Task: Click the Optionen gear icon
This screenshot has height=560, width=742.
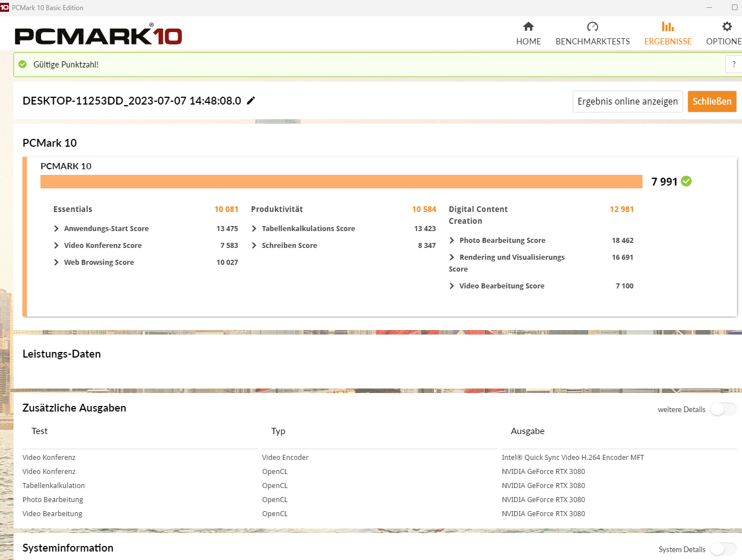Action: point(727,26)
